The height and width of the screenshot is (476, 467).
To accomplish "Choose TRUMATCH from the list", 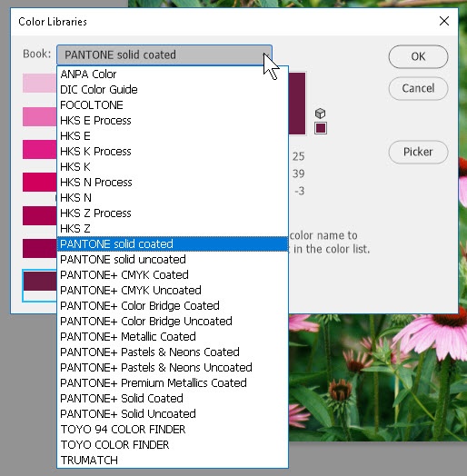I will click(173, 461).
